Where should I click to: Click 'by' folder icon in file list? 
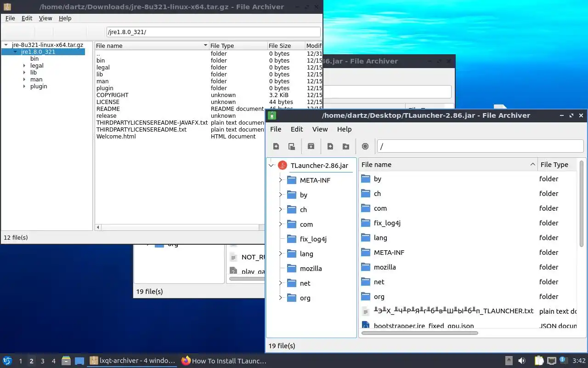pos(366,179)
